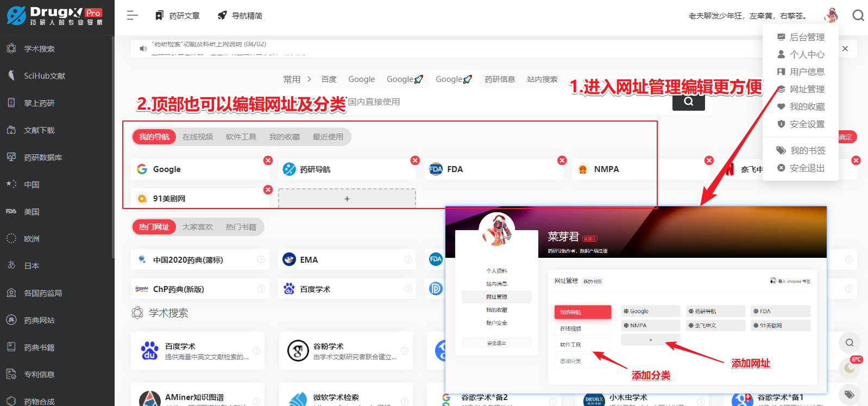Open the NMPA site card
Screen dimensions: 868x406
click(641, 169)
